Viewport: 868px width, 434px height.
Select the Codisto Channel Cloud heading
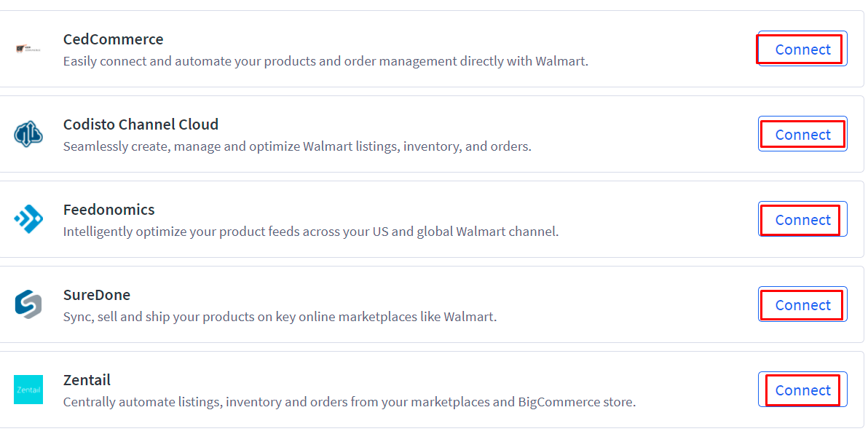(x=141, y=125)
